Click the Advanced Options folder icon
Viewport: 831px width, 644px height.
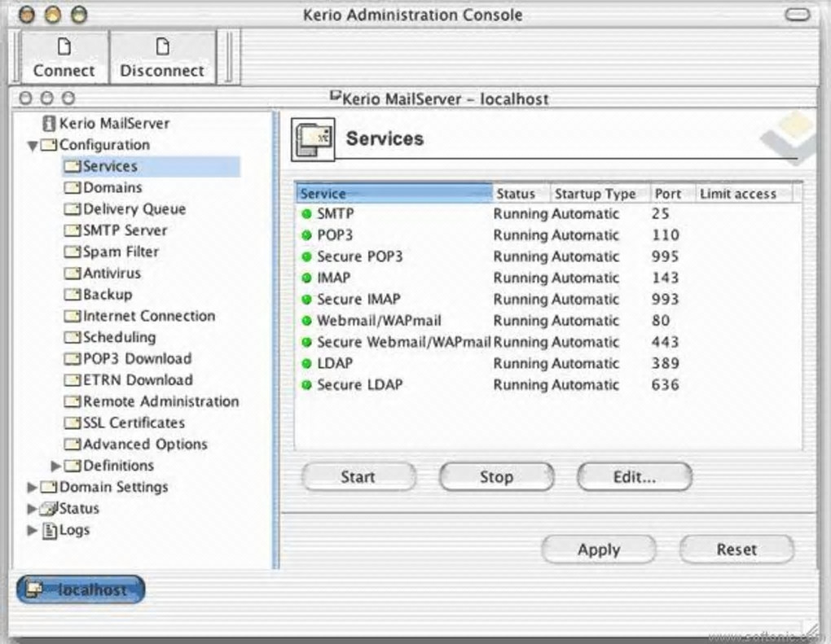point(72,445)
